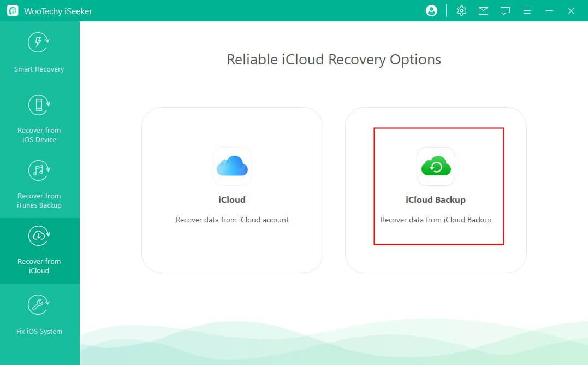588x365 pixels.
Task: Choose the iCloud Backup recovery option card
Action: [x=435, y=190]
